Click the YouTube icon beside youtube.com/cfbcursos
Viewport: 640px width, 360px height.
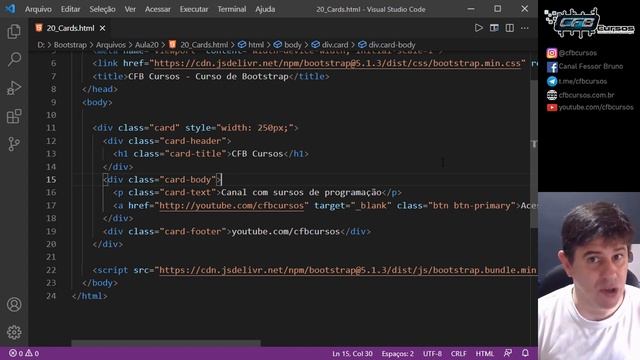[x=552, y=107]
